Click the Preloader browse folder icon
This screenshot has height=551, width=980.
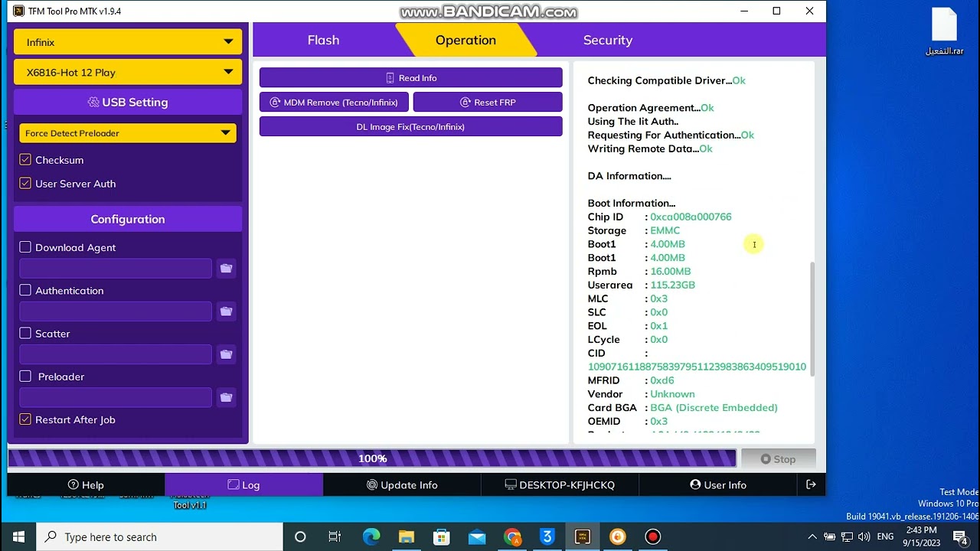(x=226, y=397)
